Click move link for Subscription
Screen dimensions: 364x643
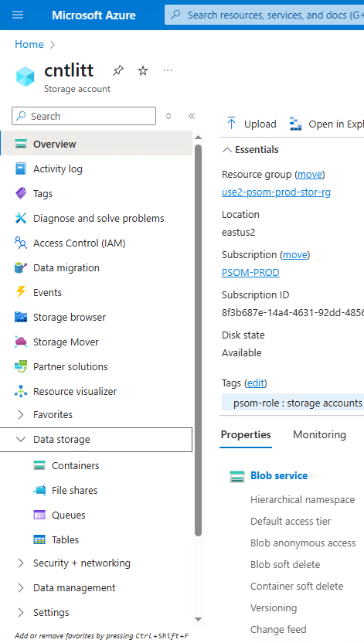(294, 255)
